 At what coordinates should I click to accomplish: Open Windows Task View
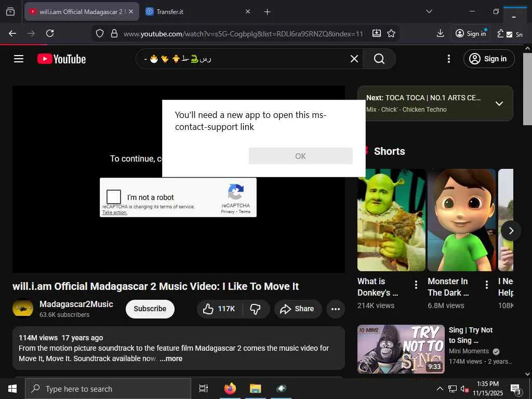(x=204, y=389)
